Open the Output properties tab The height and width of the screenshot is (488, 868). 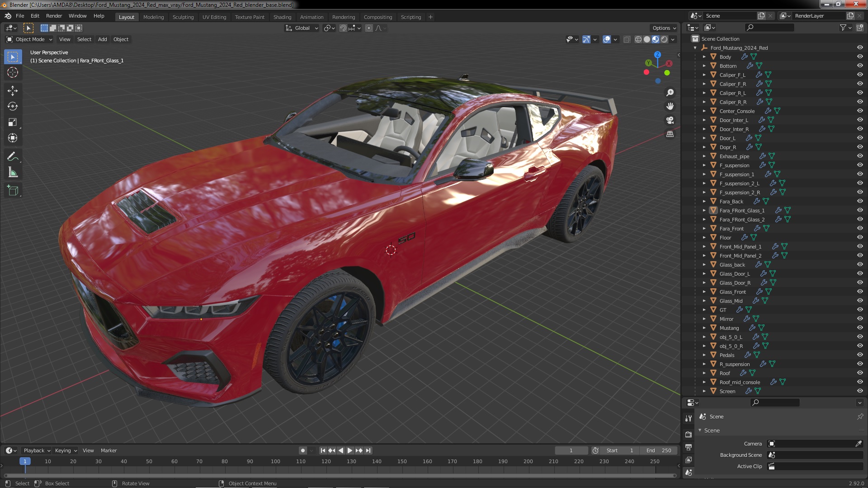(689, 447)
